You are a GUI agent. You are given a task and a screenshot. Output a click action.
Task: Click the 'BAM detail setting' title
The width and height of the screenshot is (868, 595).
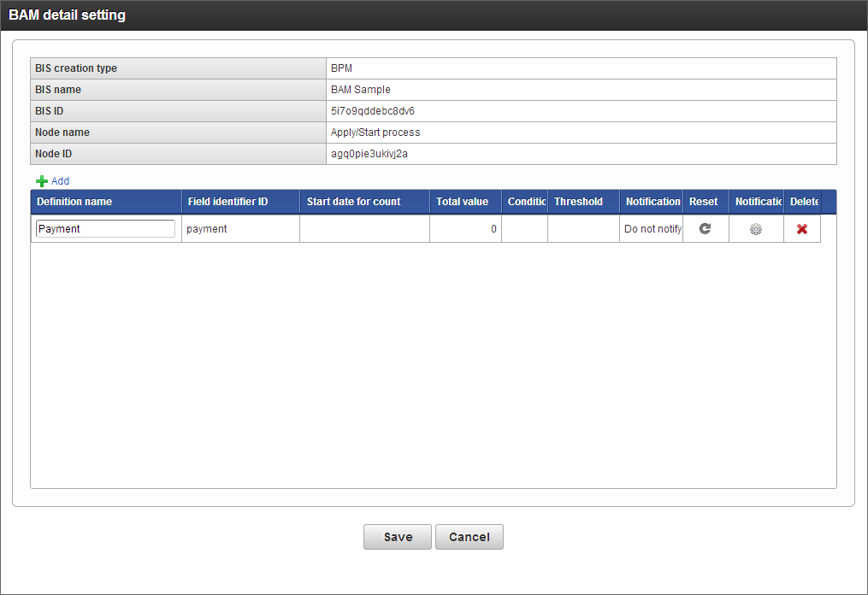point(67,15)
